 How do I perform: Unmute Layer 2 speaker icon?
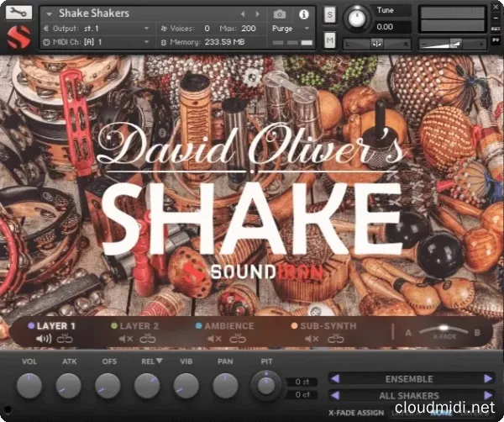(x=125, y=339)
